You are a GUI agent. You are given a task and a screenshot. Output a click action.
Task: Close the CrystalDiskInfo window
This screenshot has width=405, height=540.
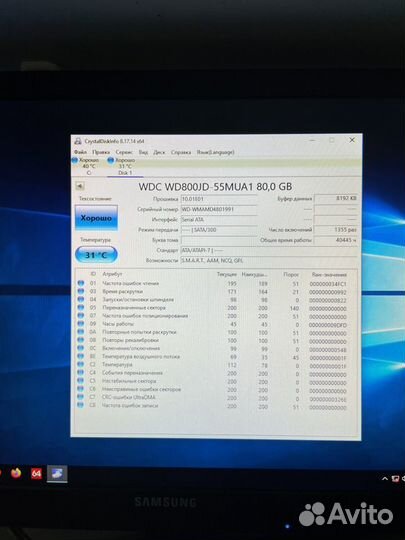(x=352, y=140)
